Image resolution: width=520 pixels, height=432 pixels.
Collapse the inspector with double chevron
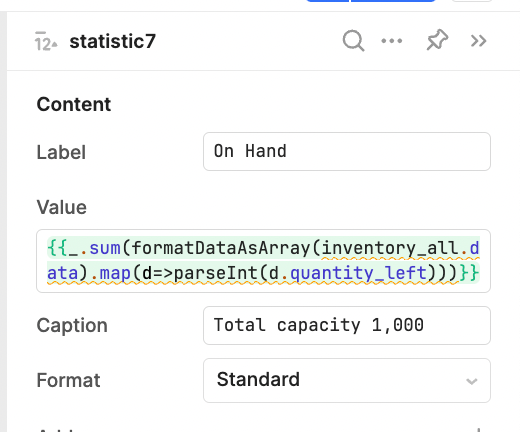coord(478,41)
